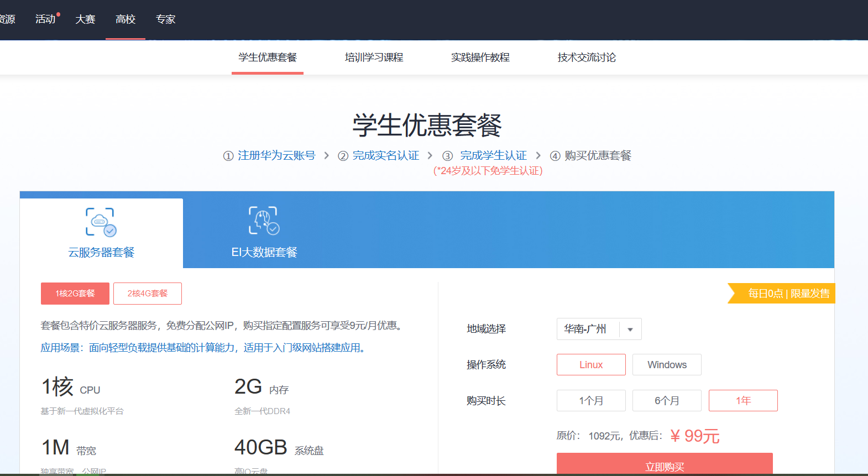Click the 立即购买 button

click(665, 464)
